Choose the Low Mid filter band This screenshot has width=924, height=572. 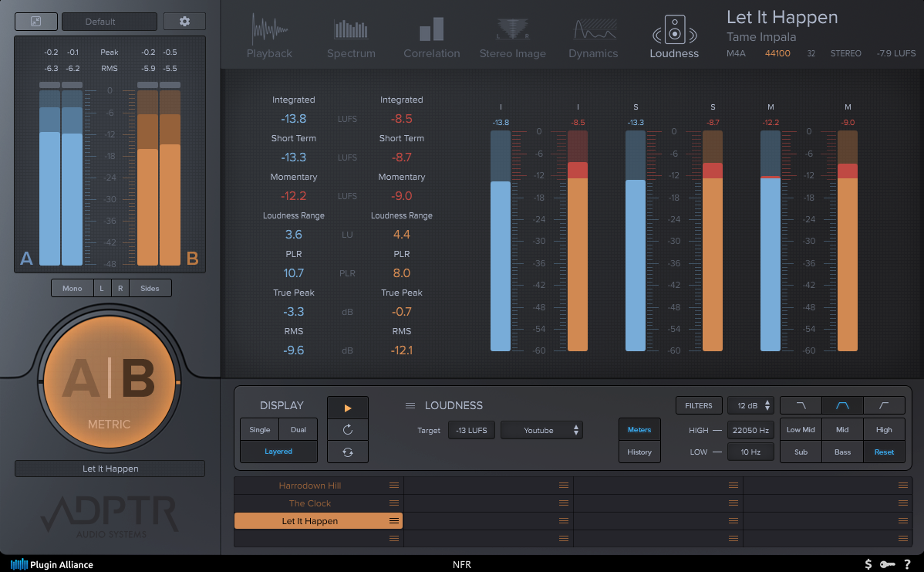801,429
